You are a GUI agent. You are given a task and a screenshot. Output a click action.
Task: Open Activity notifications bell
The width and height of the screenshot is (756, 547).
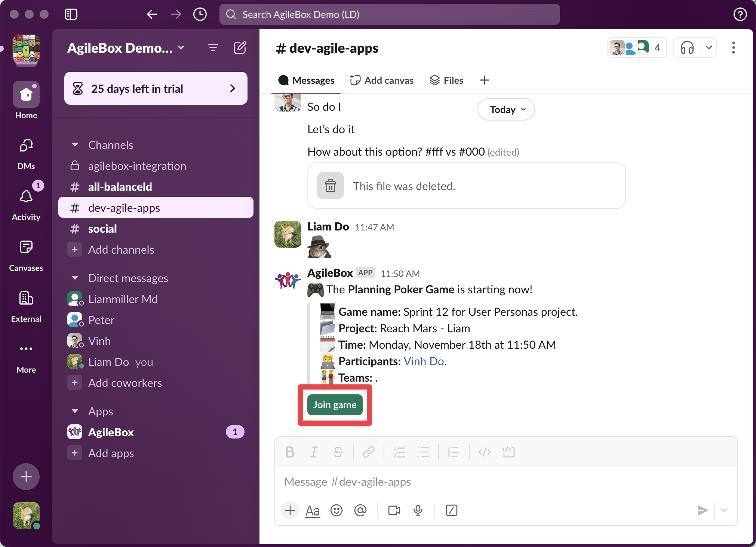(x=26, y=196)
